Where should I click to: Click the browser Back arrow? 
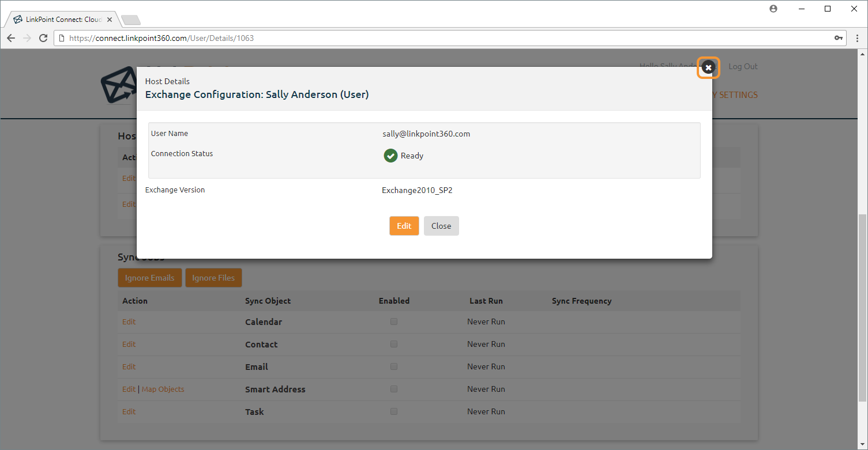pyautogui.click(x=11, y=38)
